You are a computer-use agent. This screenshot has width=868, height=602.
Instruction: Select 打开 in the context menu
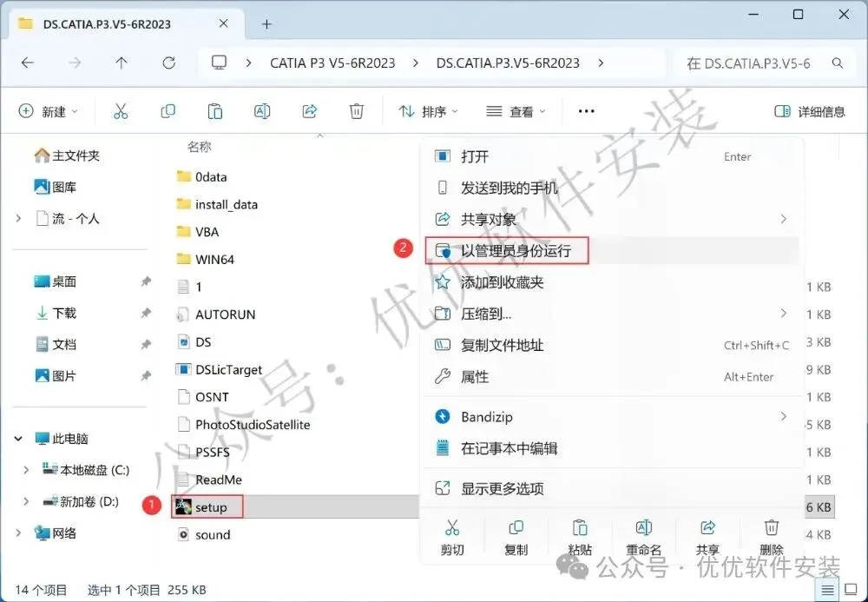[x=612, y=156]
